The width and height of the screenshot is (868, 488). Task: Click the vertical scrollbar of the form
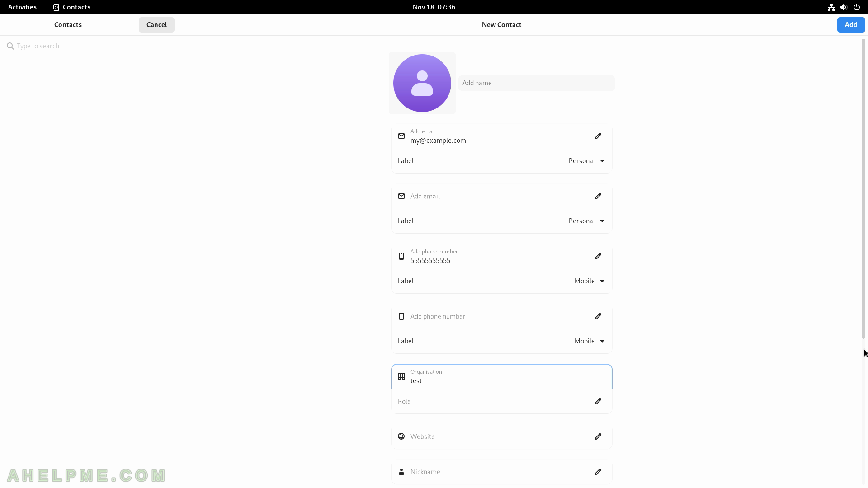(863, 189)
